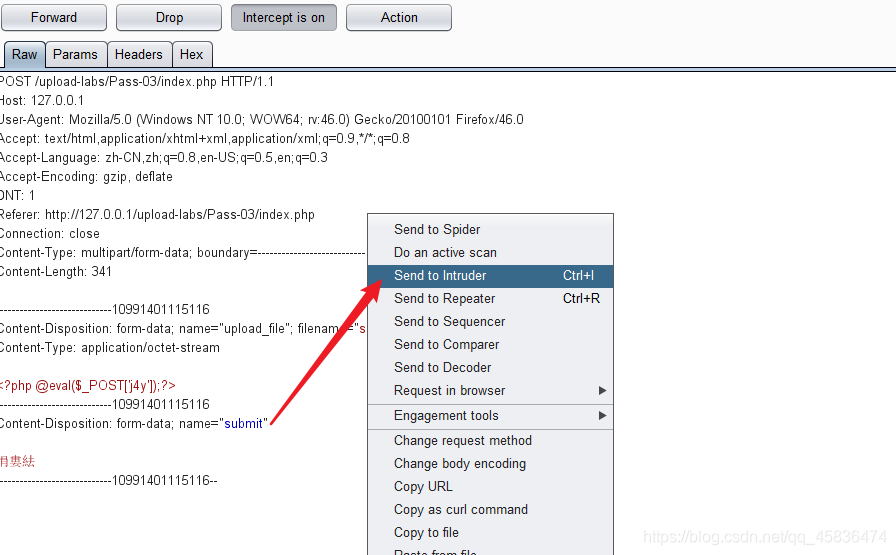Screen dimensions: 896x555
Task: Switch to the Raw tab
Action: coord(25,55)
